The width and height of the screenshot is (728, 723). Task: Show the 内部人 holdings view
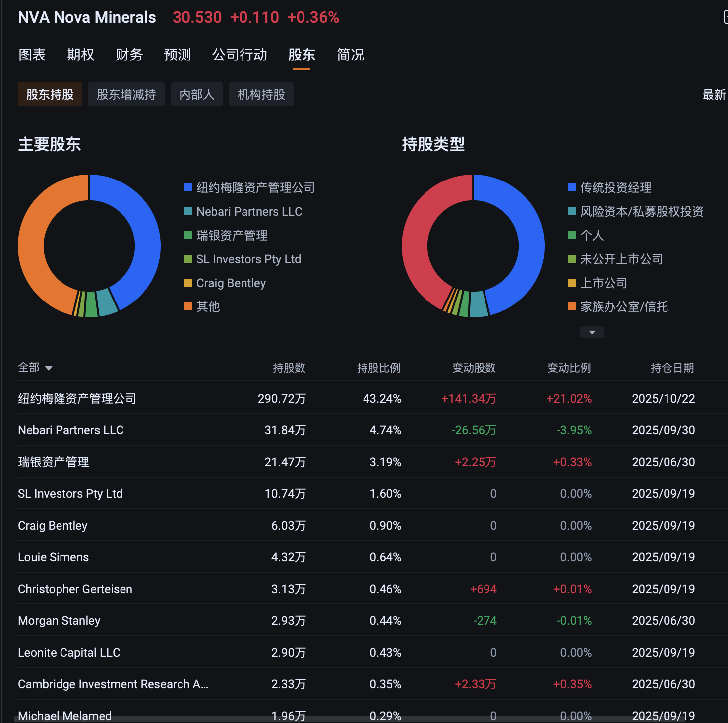[x=197, y=94]
